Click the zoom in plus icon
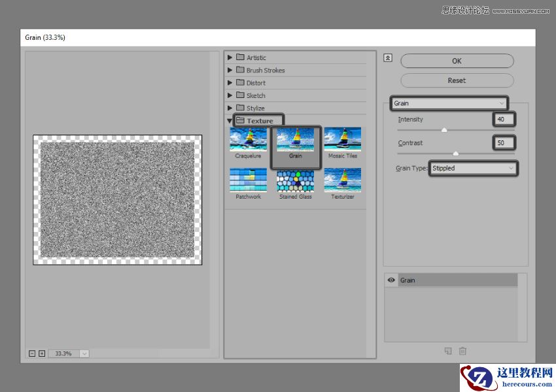 (42, 353)
